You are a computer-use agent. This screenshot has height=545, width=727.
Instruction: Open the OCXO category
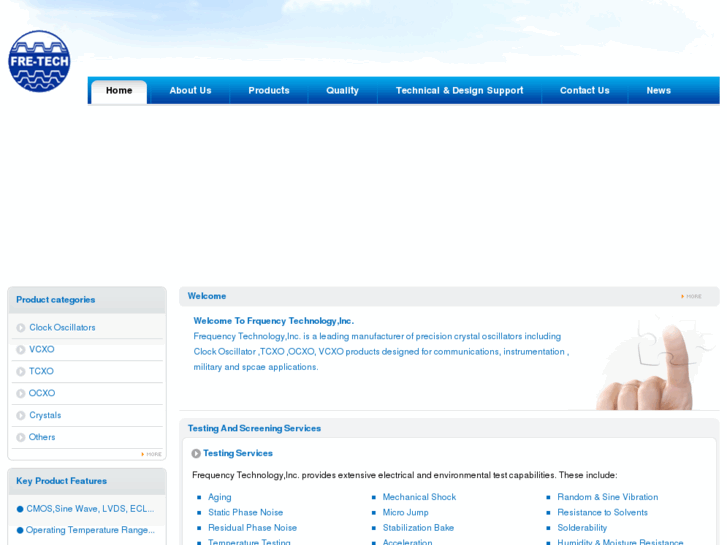pos(42,393)
